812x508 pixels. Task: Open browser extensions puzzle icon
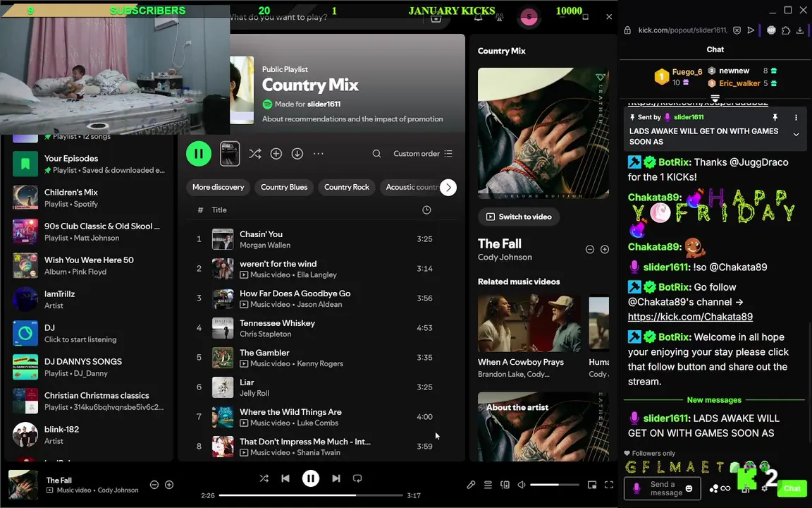pos(786,30)
